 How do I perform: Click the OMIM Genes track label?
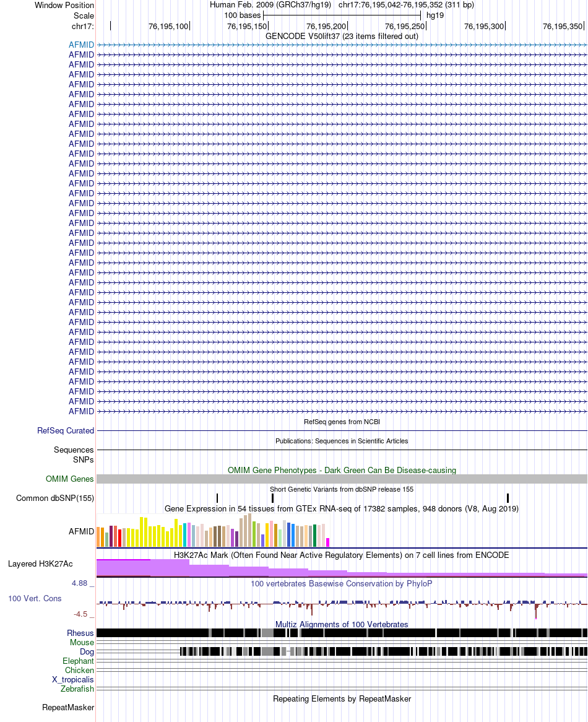point(69,479)
